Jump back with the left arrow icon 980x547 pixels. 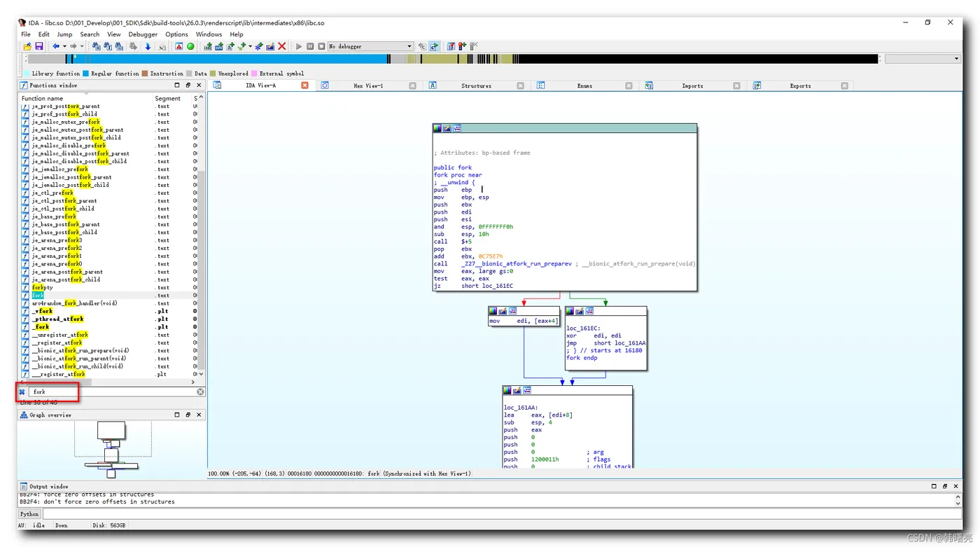click(x=56, y=46)
